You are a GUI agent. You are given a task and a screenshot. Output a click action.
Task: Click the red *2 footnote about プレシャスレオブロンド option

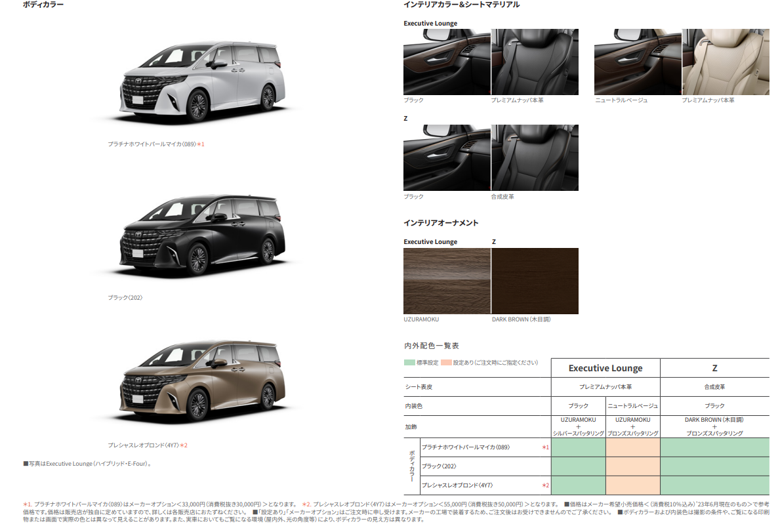click(x=430, y=504)
